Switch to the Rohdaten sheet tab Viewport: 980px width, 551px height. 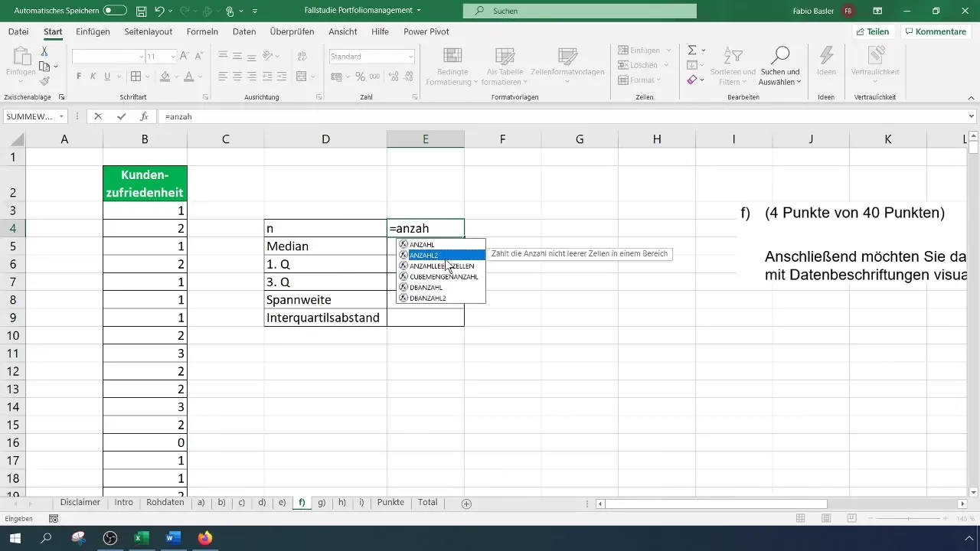[x=165, y=503]
